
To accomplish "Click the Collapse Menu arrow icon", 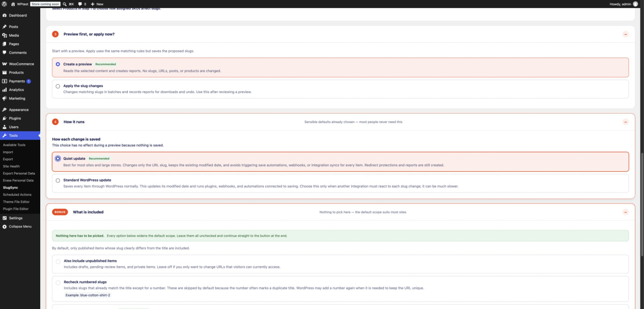I will [x=5, y=227].
